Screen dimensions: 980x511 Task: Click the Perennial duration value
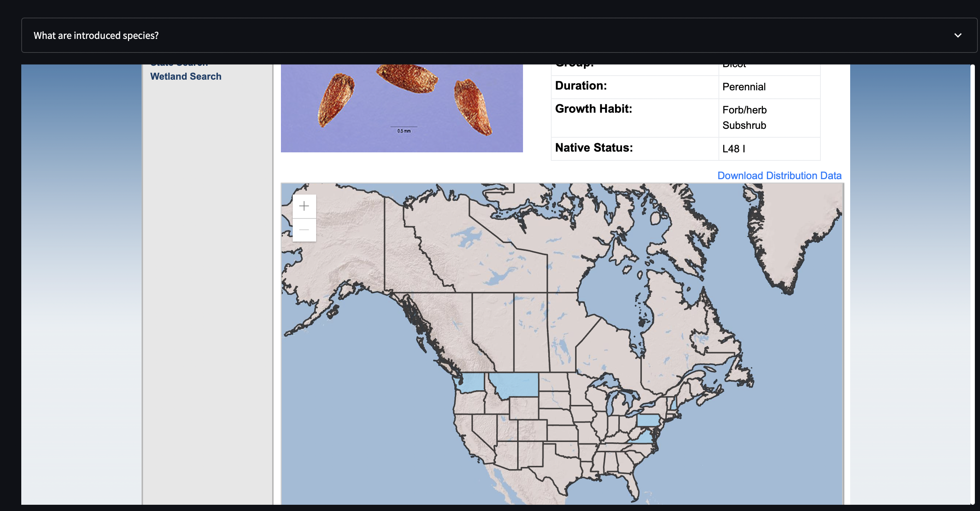(744, 87)
